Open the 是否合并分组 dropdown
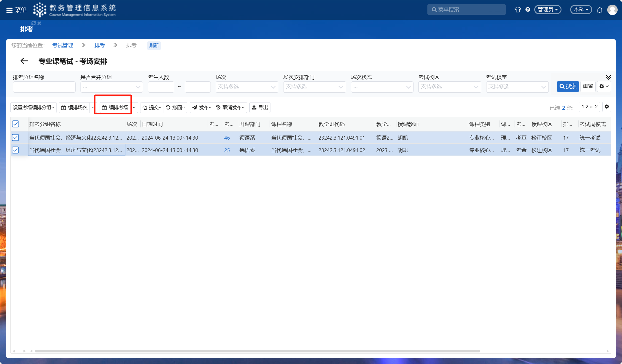The width and height of the screenshot is (622, 364). 111,87
